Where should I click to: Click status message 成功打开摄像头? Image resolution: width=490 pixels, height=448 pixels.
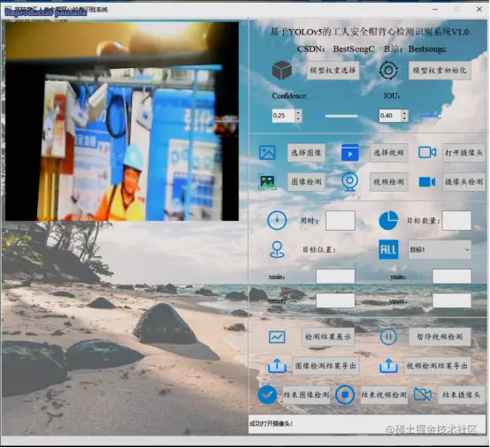click(x=271, y=423)
